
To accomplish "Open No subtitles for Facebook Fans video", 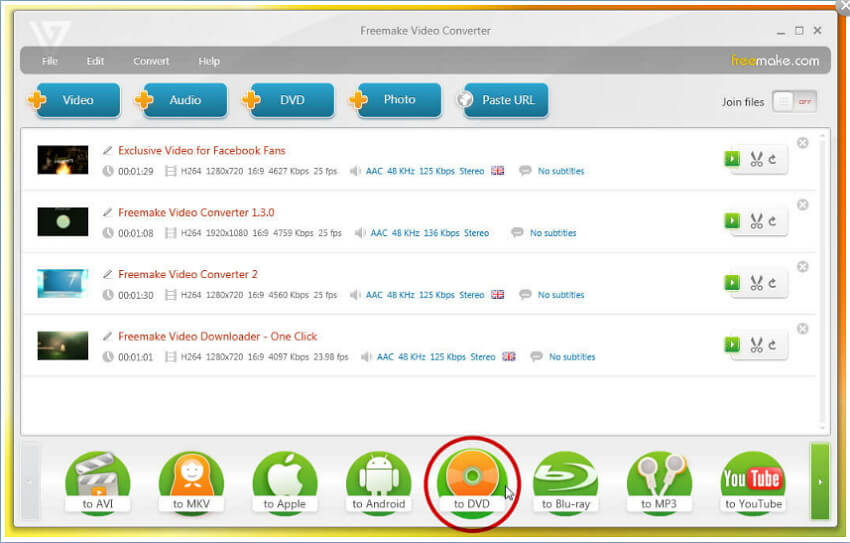I will tap(561, 171).
